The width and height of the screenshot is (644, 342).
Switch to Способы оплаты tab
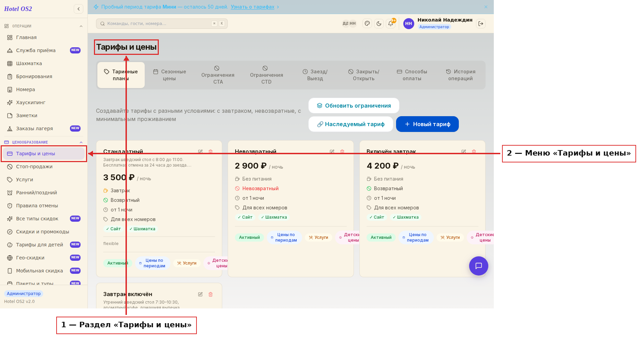coord(412,75)
